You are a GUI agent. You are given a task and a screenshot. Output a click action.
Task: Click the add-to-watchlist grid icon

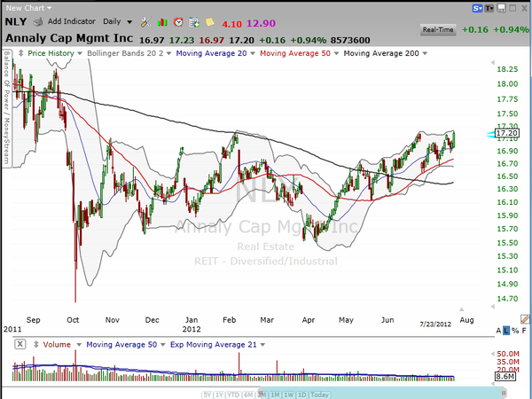coord(194,22)
